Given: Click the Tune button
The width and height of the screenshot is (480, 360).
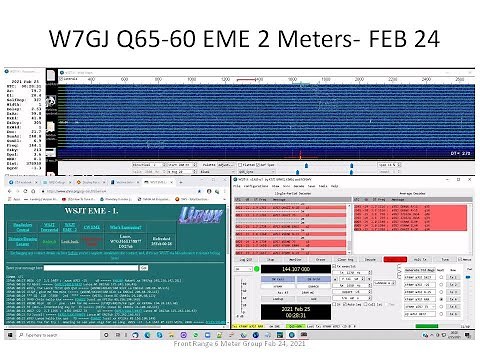Looking at the screenshot, I should 445,259.
